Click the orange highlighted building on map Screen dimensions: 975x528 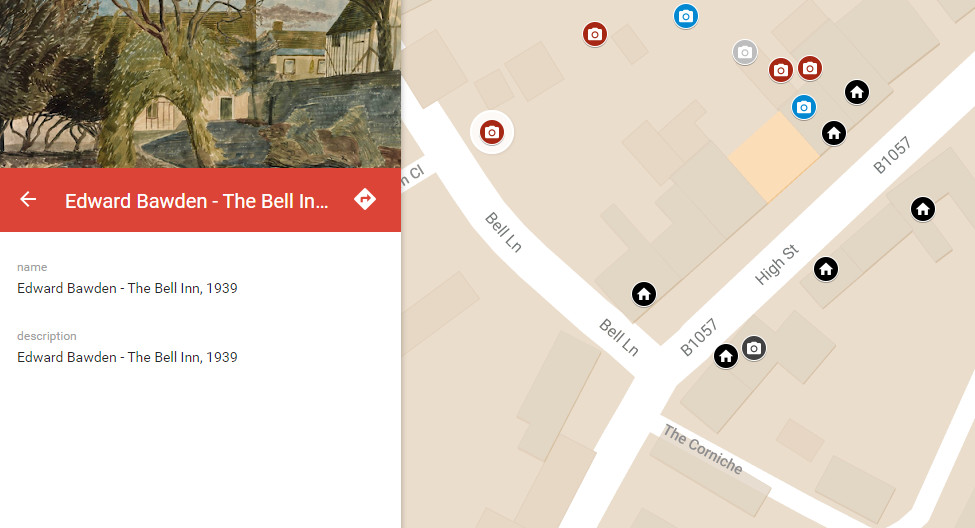point(774,157)
